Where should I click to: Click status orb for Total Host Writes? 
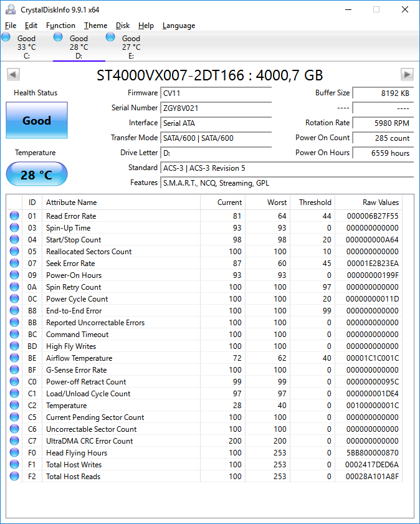14,465
